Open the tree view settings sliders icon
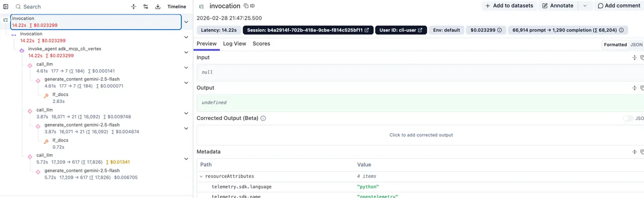Image resolution: width=644 pixels, height=198 pixels. (146, 7)
